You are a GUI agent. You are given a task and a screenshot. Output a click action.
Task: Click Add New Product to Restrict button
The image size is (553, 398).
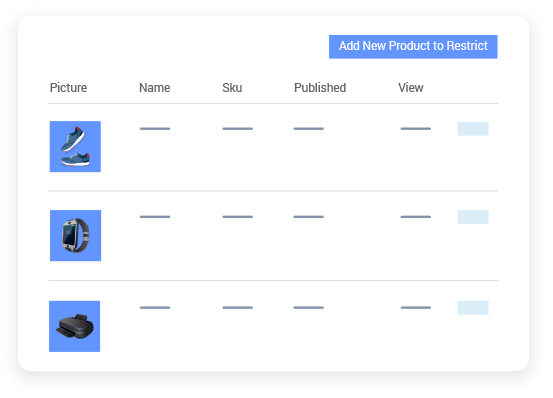[x=413, y=47]
